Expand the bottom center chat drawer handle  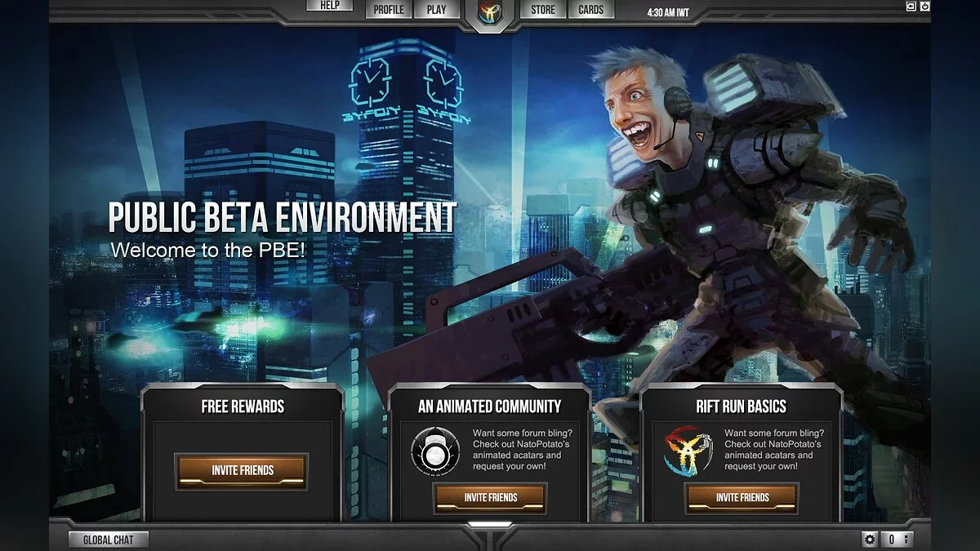[490, 525]
